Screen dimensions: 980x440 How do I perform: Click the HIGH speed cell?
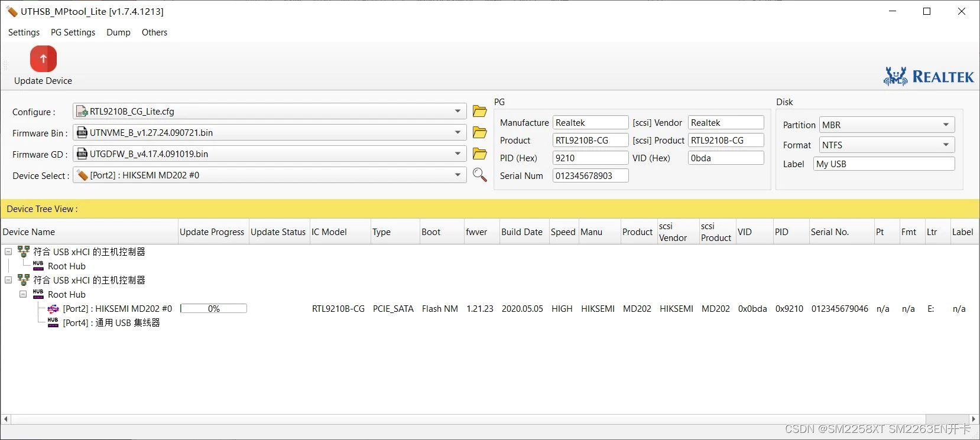click(562, 308)
